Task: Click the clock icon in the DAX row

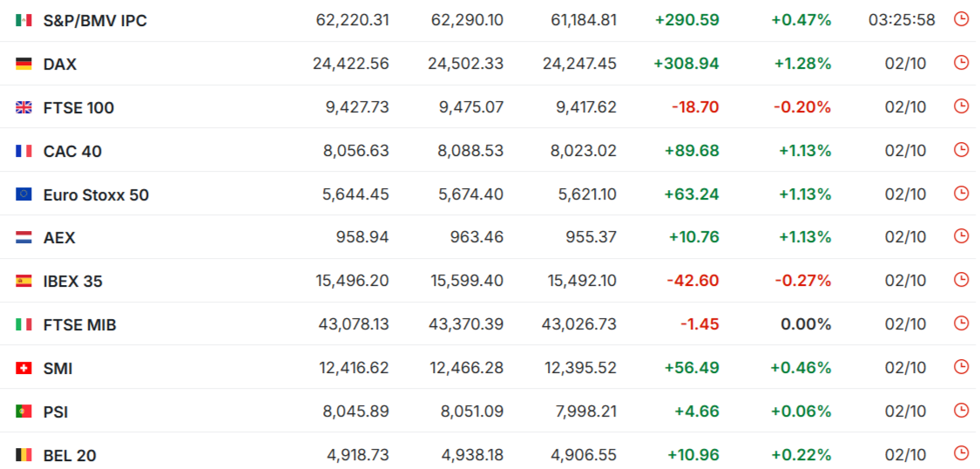Action: [961, 63]
